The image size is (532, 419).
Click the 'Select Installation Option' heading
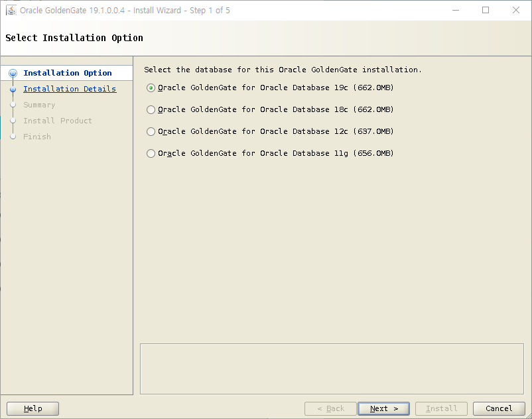click(x=74, y=38)
